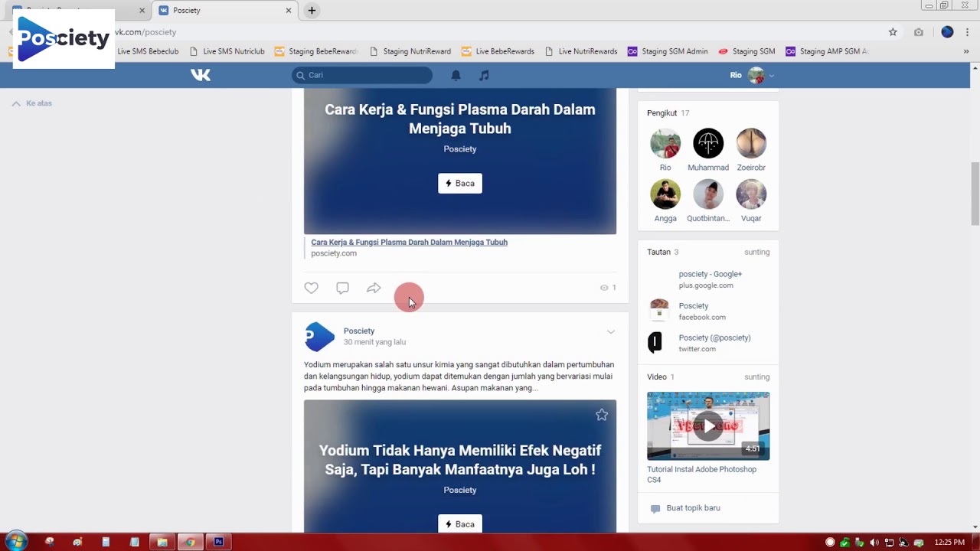The height and width of the screenshot is (551, 980).
Task: Open the VK music player icon
Action: point(484,75)
